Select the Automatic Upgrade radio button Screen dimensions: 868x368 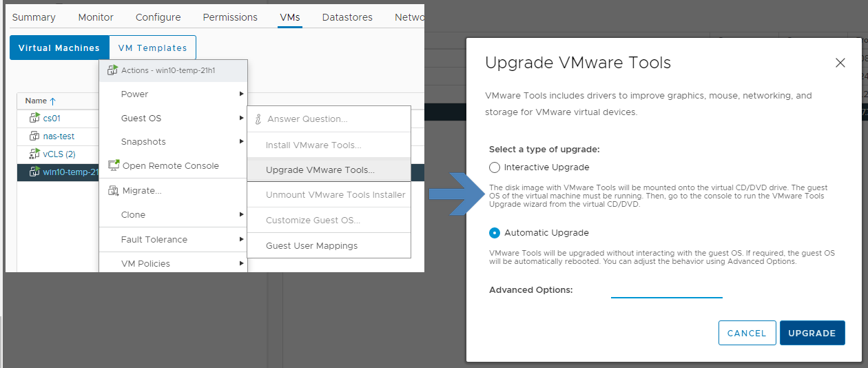494,233
